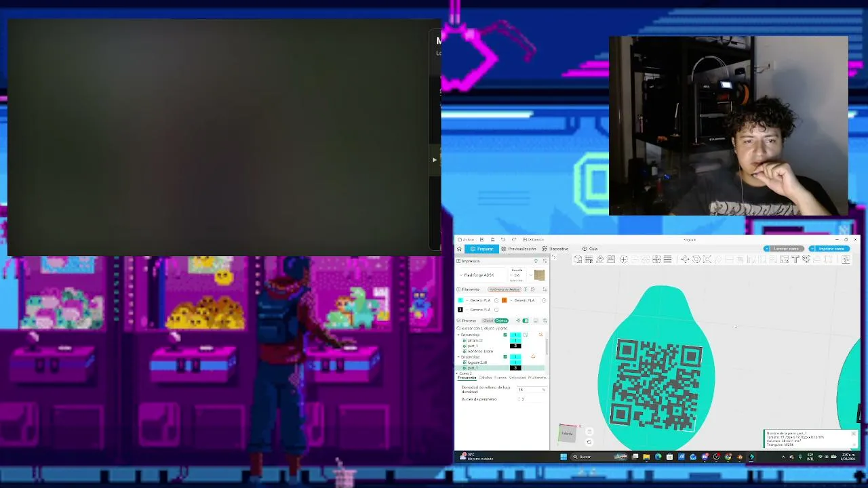Edit the black Generic PLA filament preset
Image resolution: width=868 pixels, height=488 pixels.
496,310
